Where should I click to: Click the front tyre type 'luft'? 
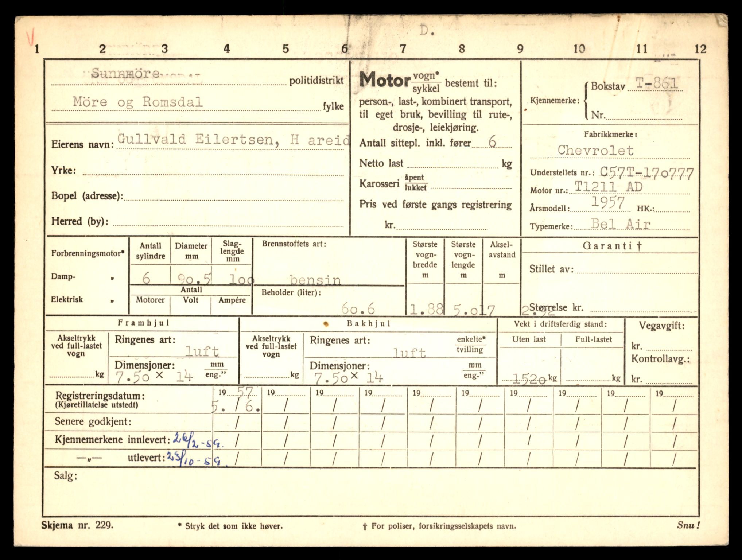coord(202,351)
